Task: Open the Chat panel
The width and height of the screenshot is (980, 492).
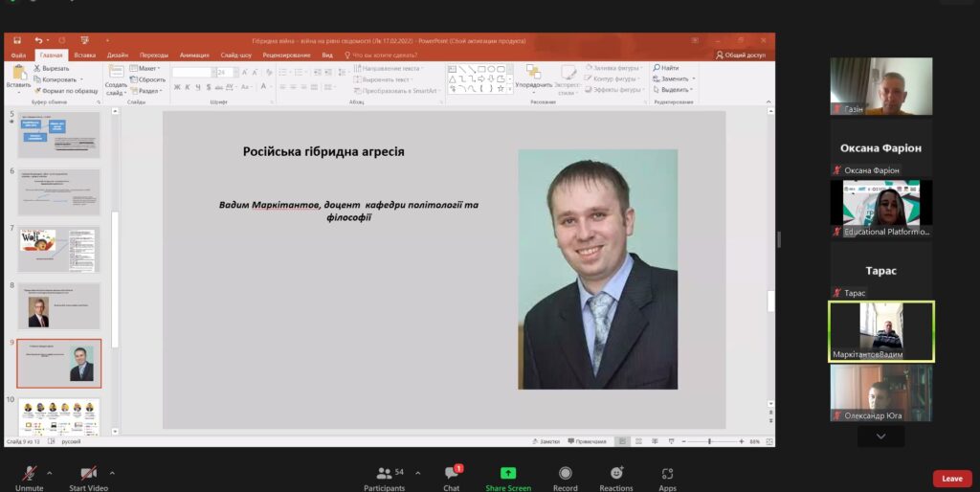Action: [452, 474]
